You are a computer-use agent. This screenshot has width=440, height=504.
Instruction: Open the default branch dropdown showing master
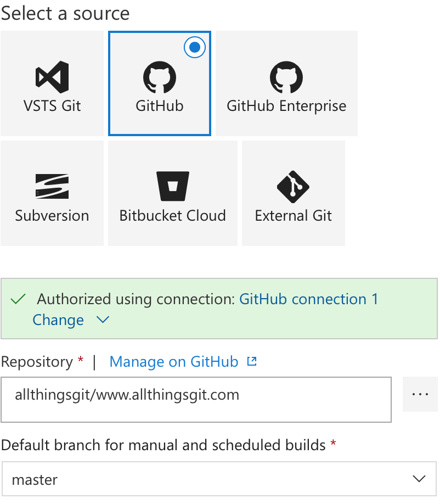click(x=219, y=479)
